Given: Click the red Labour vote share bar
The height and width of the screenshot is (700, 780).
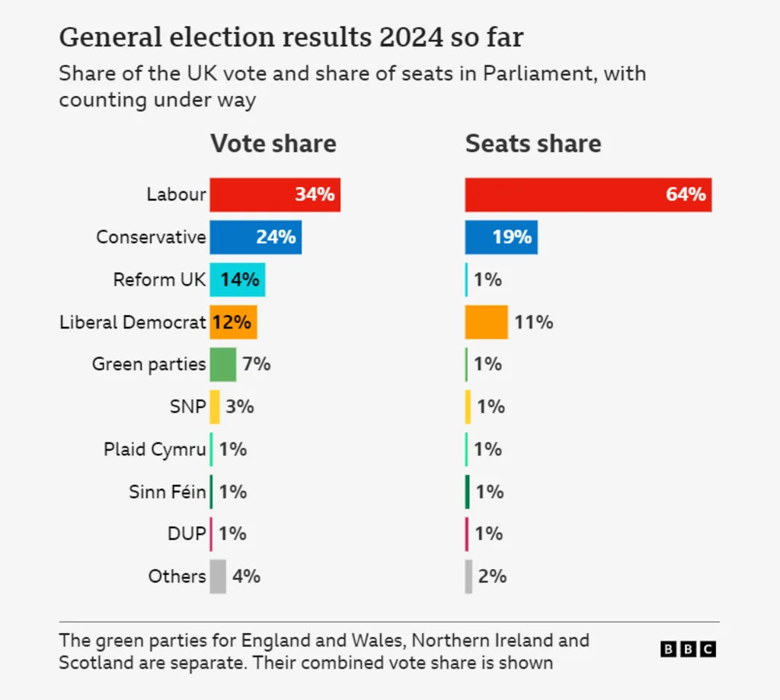Looking at the screenshot, I should tap(274, 194).
